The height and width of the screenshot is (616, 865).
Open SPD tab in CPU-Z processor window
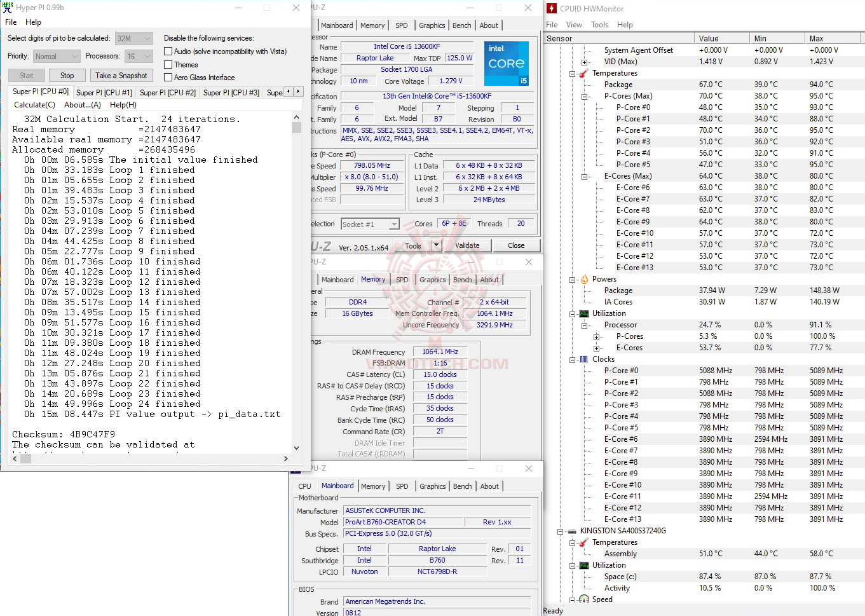pyautogui.click(x=402, y=25)
